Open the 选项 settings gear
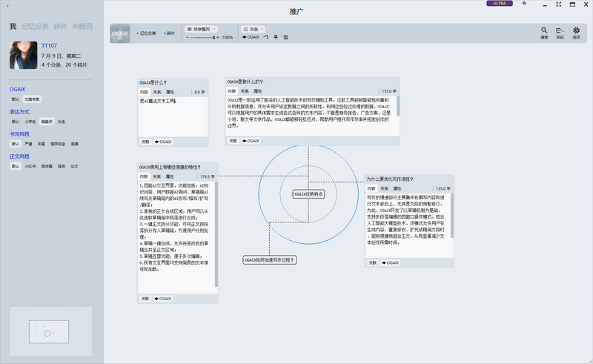The width and height of the screenshot is (593, 364). 576,32
